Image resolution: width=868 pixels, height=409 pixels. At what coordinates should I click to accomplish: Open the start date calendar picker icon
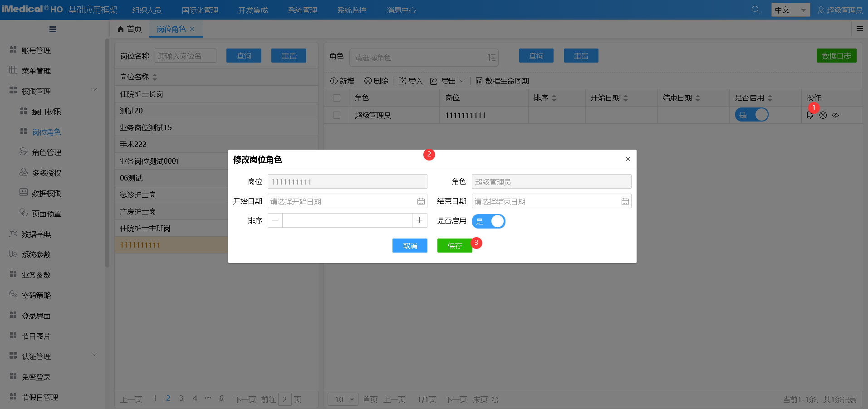tap(421, 201)
